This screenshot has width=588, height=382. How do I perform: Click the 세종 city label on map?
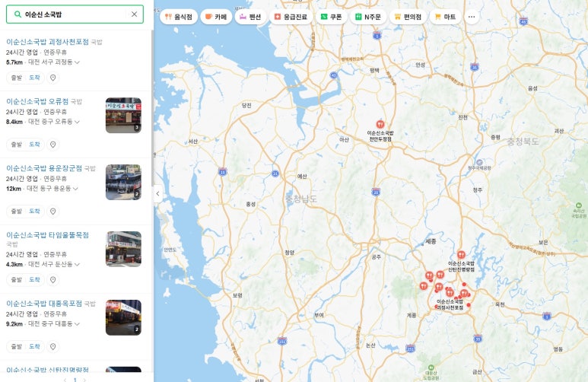(x=431, y=241)
